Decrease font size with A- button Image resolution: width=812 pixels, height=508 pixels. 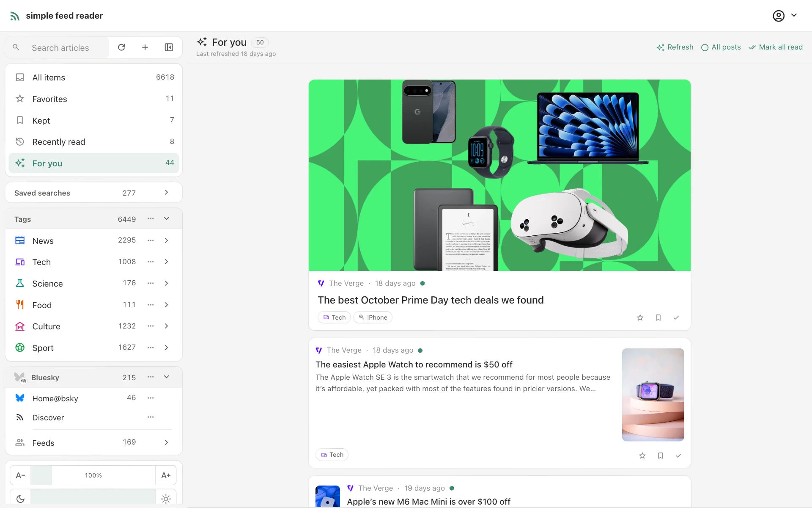pyautogui.click(x=20, y=475)
